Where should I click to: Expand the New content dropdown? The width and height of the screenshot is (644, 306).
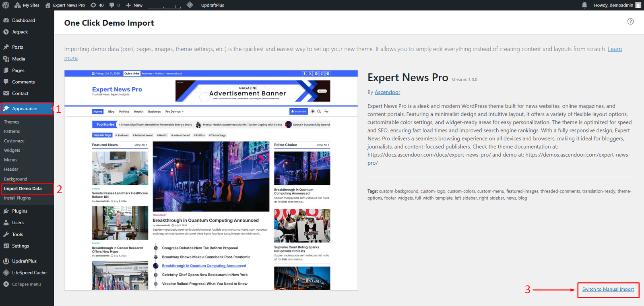134,5
